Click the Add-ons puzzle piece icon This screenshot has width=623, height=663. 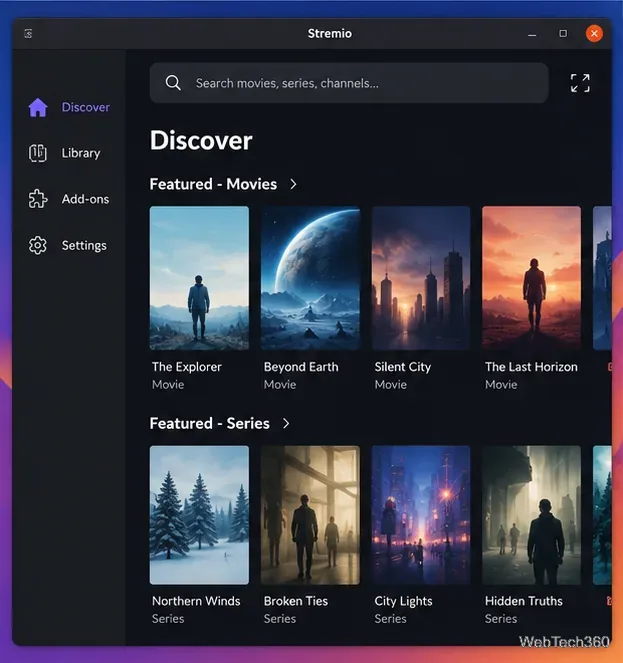pyautogui.click(x=38, y=199)
